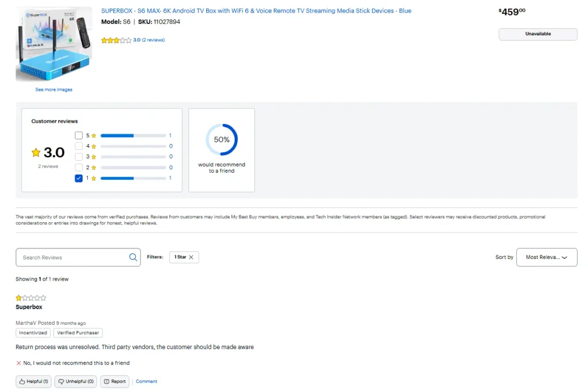Open Comment link on the review
Screen dimensions: 588x392
click(146, 382)
